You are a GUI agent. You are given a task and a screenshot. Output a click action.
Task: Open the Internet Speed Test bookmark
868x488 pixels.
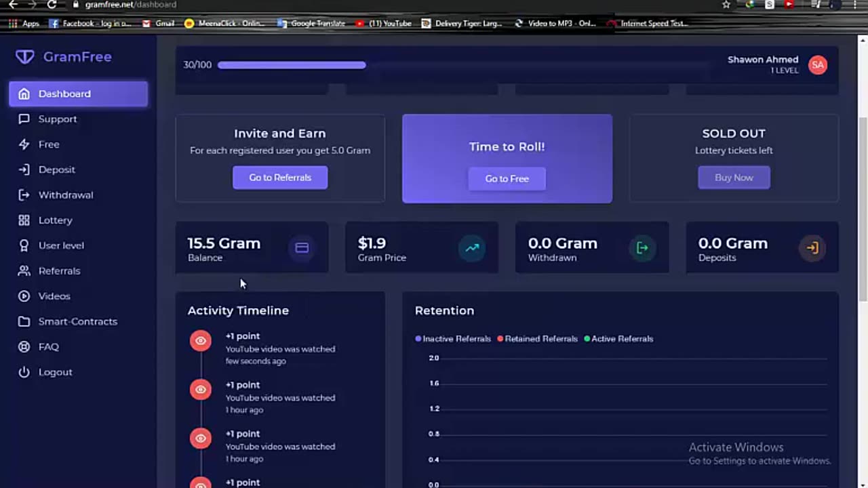648,23
